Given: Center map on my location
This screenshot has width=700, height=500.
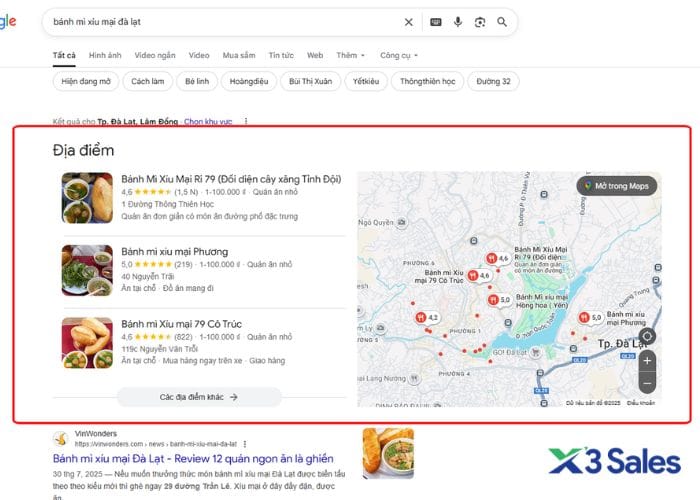Looking at the screenshot, I should click(647, 336).
